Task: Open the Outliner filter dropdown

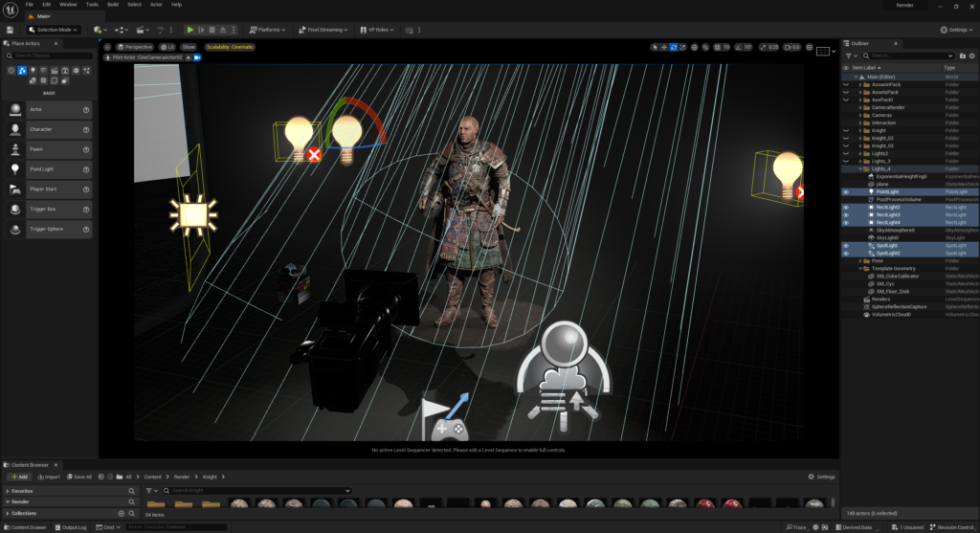Action: [x=851, y=56]
